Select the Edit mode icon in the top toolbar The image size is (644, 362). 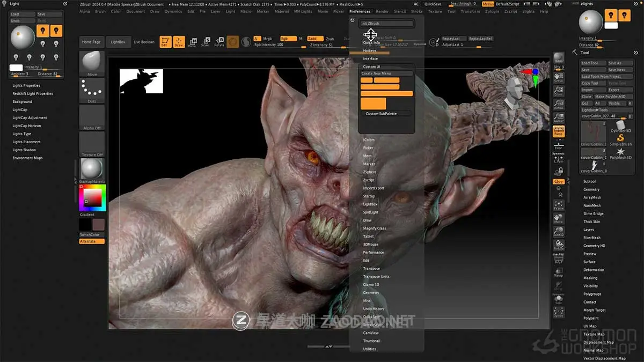coord(165,41)
